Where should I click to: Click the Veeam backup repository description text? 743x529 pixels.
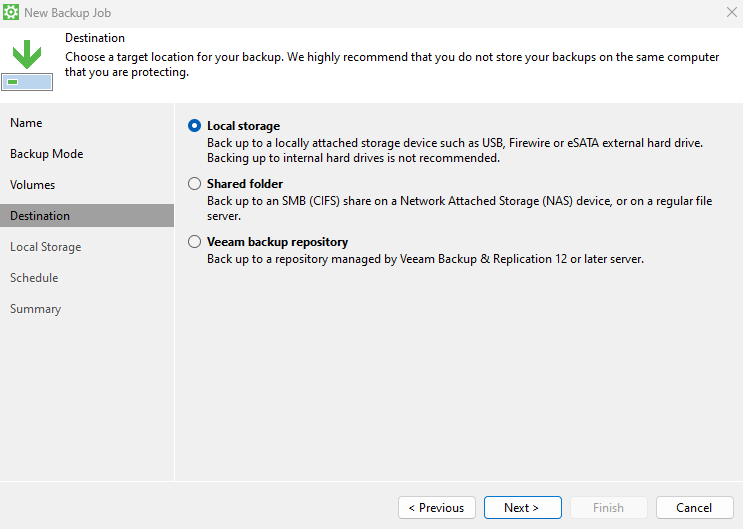pyautogui.click(x=425, y=259)
